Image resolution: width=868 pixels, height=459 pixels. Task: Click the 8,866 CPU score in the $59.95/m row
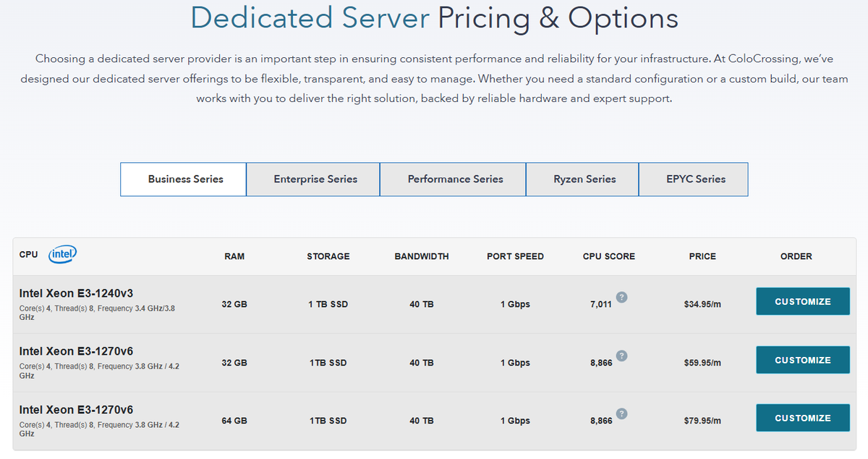pos(601,363)
